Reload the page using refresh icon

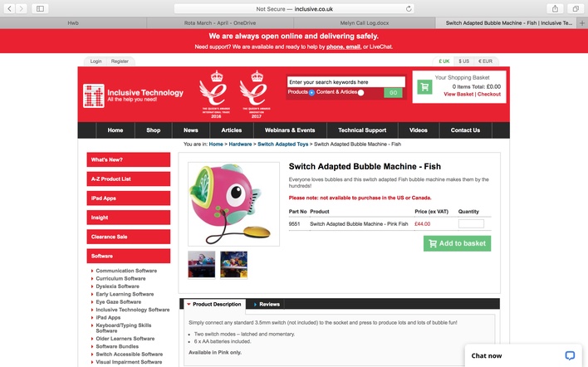tap(409, 8)
